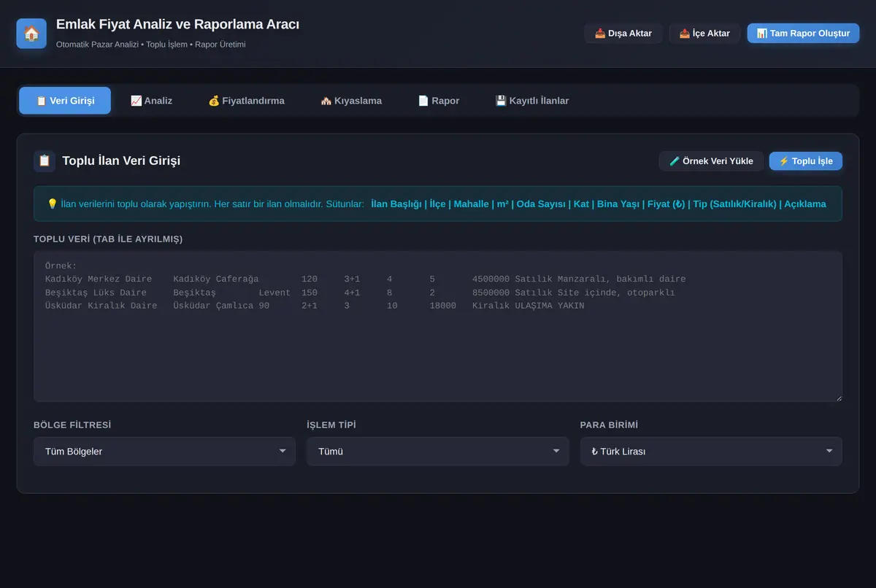
Task: Open the İşlem Tipi dropdown
Action: coord(438,452)
